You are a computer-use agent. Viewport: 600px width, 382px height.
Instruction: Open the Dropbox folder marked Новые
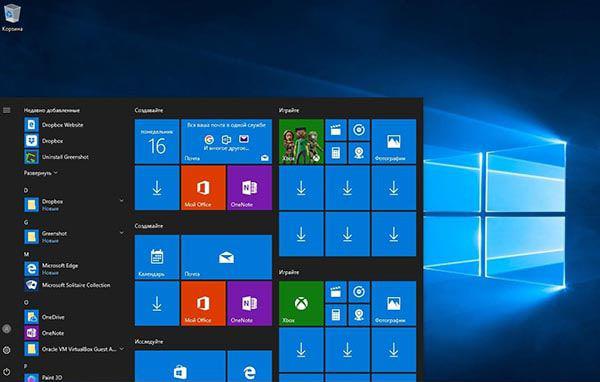coord(73,205)
